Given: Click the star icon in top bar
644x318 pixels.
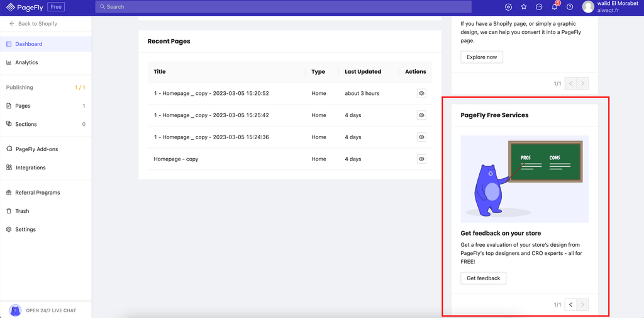Looking at the screenshot, I should [x=524, y=7].
